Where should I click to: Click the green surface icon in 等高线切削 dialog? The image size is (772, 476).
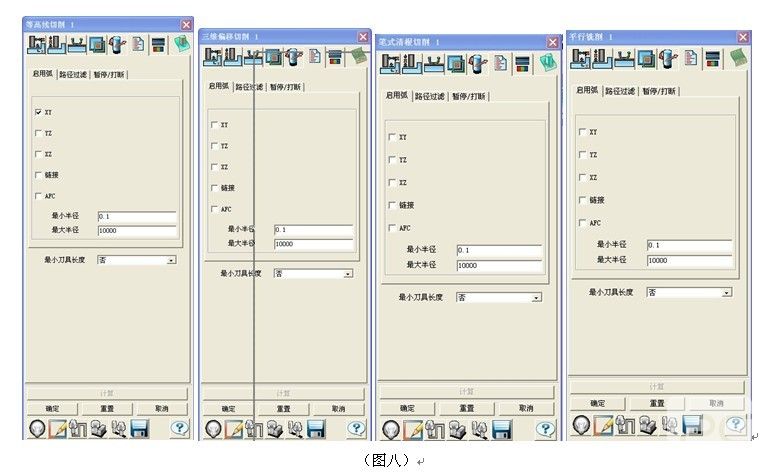[180, 44]
